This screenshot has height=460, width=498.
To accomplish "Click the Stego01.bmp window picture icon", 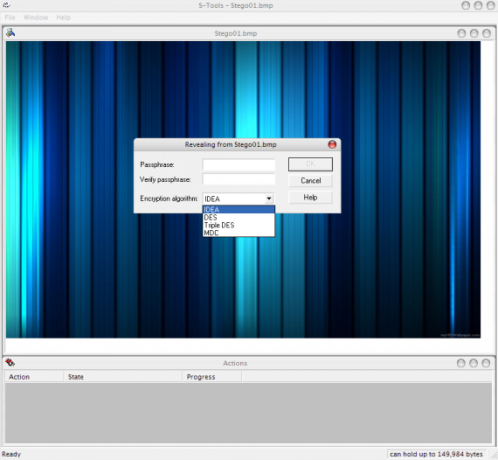I will [11, 33].
